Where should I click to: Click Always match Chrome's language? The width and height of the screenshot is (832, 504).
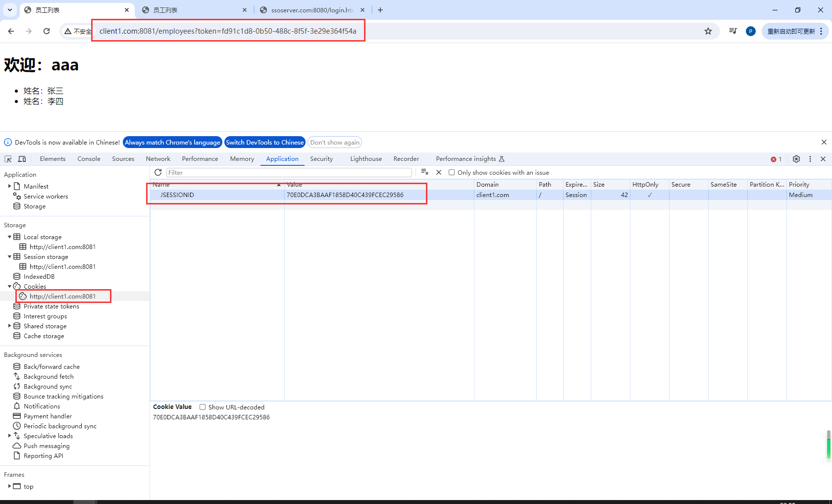[172, 142]
